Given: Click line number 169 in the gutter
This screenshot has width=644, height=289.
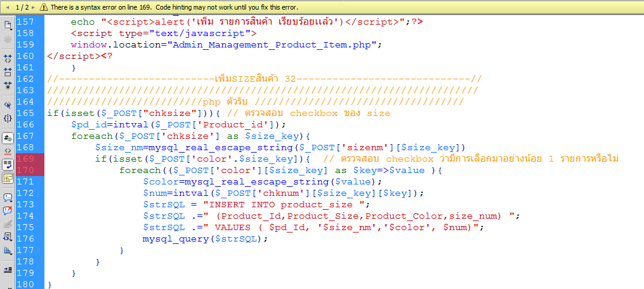Looking at the screenshot, I should tap(25, 159).
